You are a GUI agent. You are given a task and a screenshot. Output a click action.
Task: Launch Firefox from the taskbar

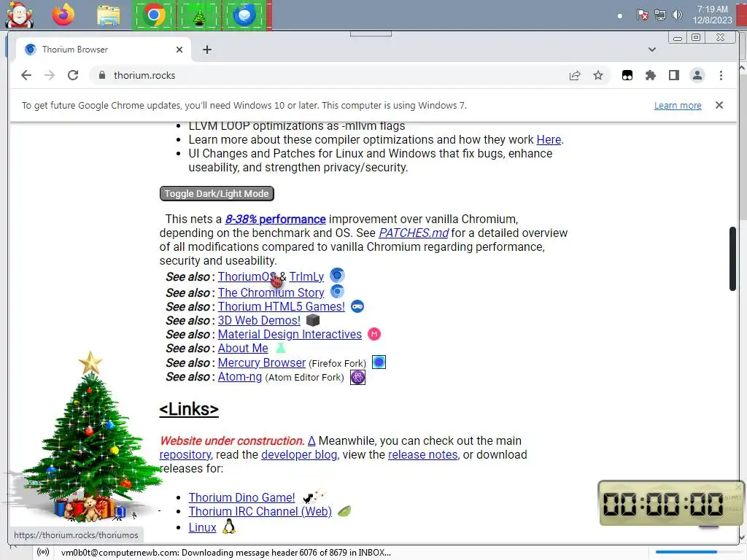click(63, 15)
